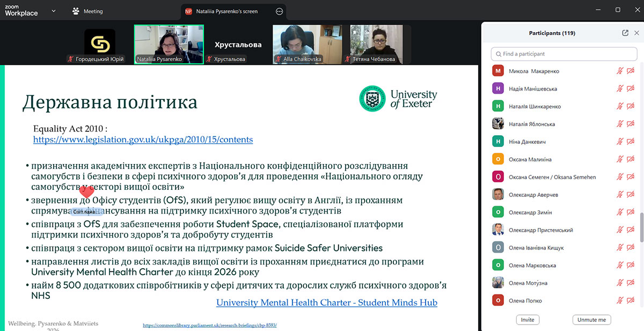Click camera-off icon for Надія Манішевська
The width and height of the screenshot is (644, 331).
[631, 89]
